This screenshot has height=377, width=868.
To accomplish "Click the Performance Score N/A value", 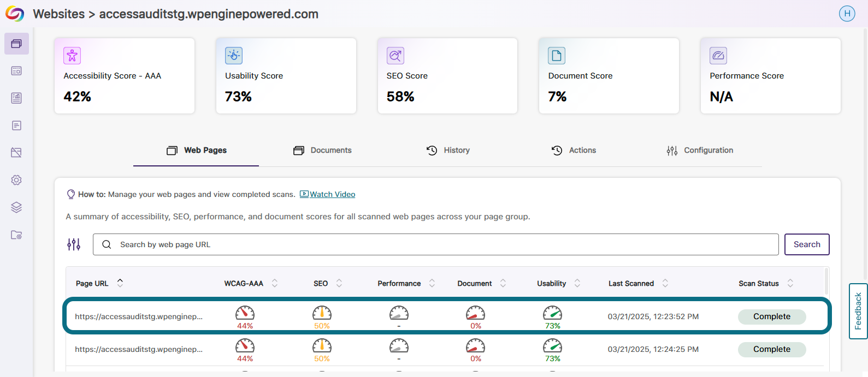I will pyautogui.click(x=721, y=97).
